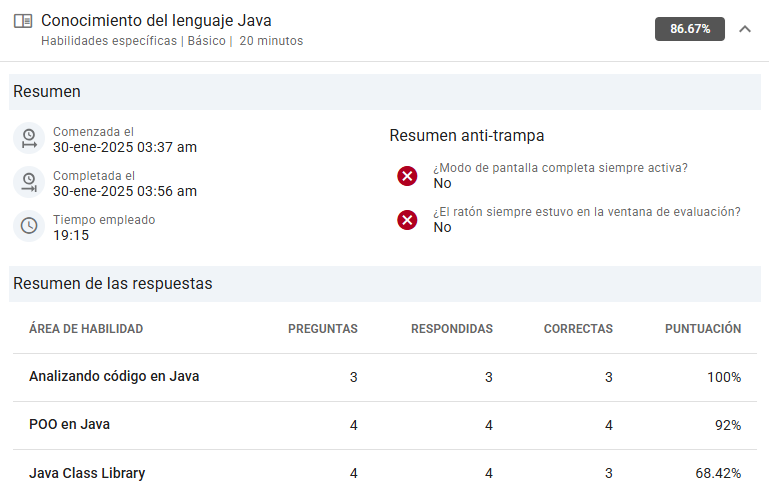769x502 pixels.
Task: Click the 86.67% score badge
Action: pyautogui.click(x=689, y=29)
